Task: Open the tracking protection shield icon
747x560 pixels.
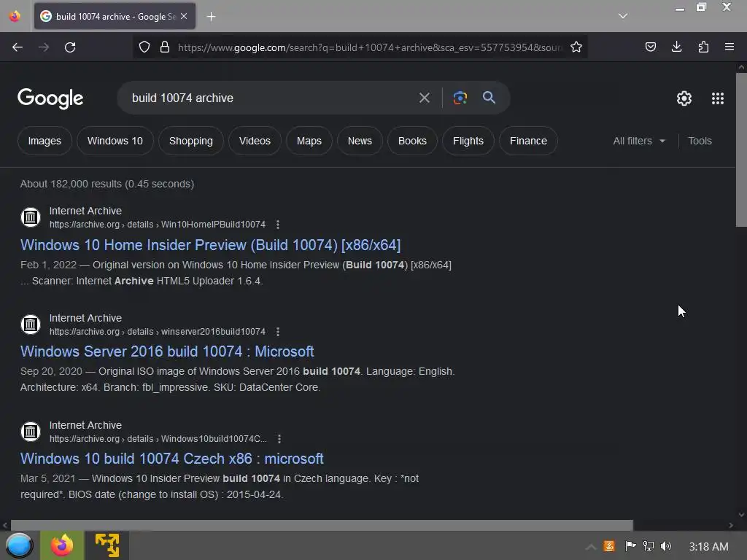Action: (144, 47)
